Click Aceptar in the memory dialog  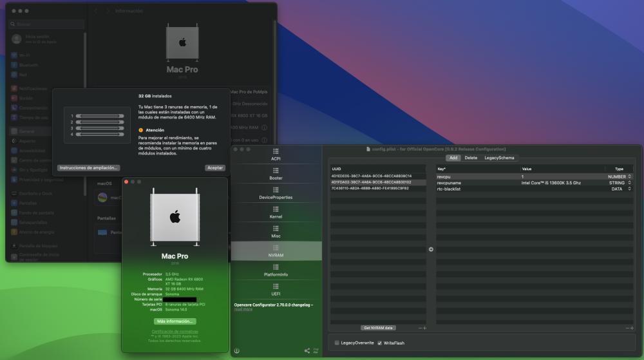click(x=215, y=168)
